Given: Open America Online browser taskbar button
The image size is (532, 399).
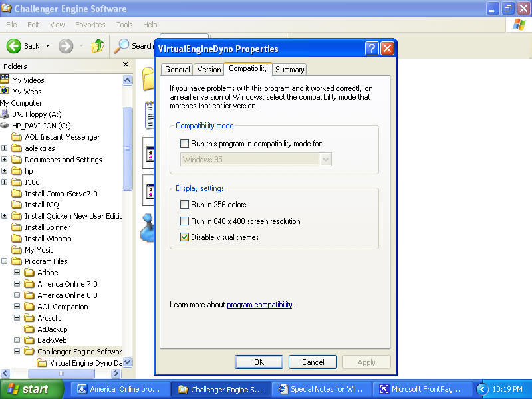Looking at the screenshot, I should tap(120, 389).
